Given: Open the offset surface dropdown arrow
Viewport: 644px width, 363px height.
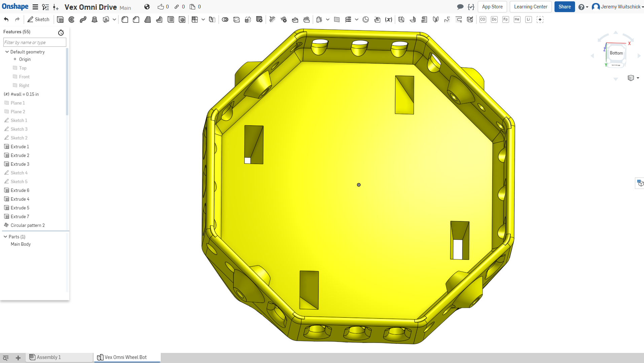Looking at the screenshot, I should pos(328,19).
